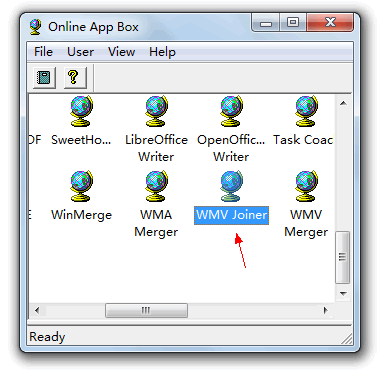Image resolution: width=378 pixels, height=371 pixels.
Task: Click the "WMV Joiner" highlighted label
Action: 231,215
